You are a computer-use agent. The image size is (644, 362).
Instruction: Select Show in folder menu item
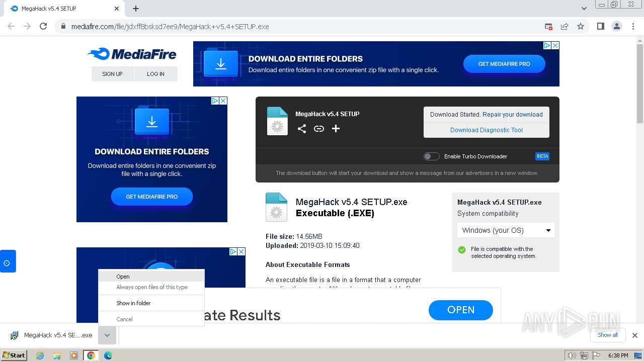click(x=151, y=303)
